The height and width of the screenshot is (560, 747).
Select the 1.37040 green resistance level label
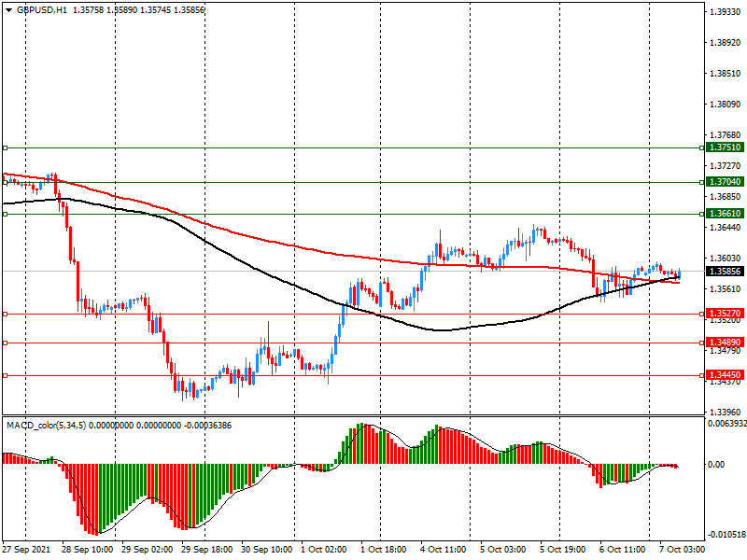725,182
